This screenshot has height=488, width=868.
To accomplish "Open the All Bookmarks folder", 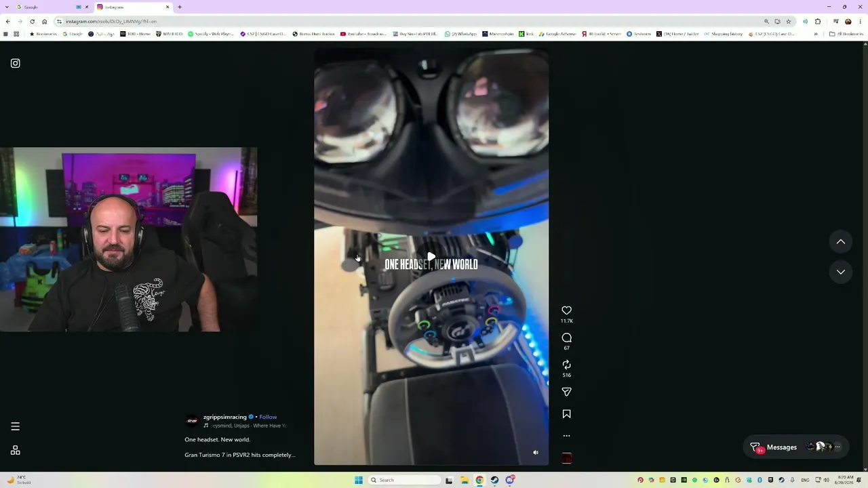I will tap(846, 34).
